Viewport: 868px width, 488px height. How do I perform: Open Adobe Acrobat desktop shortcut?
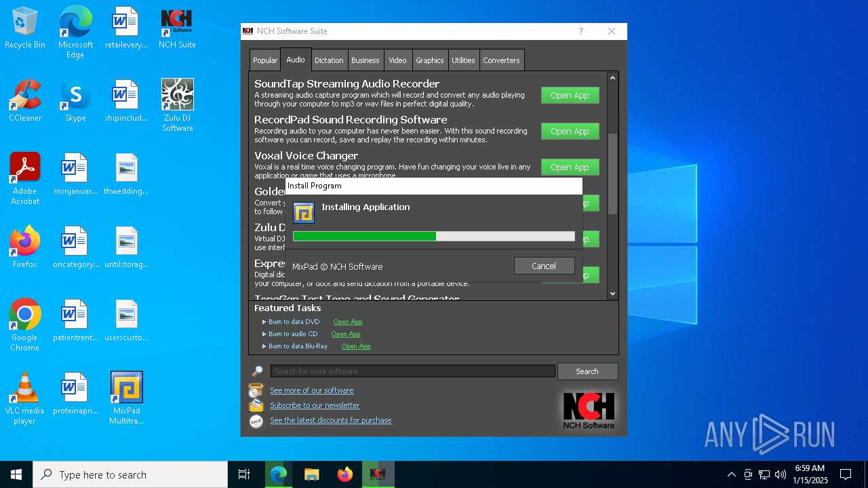25,179
